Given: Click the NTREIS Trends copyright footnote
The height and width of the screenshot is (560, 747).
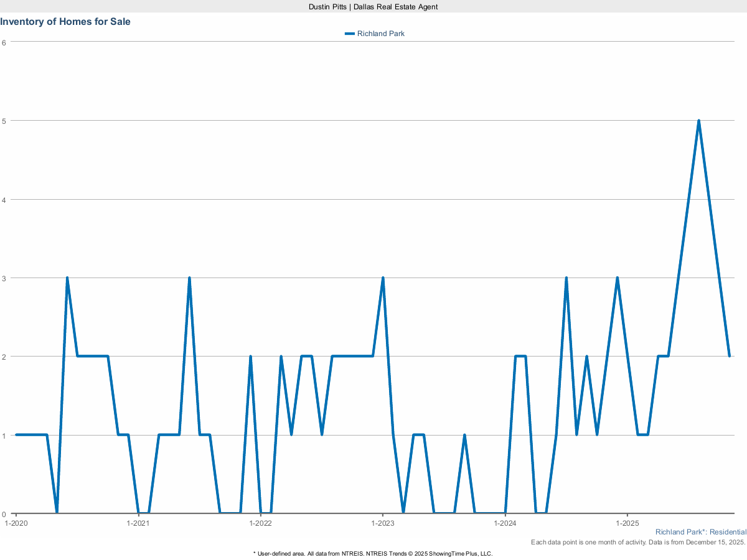Looking at the screenshot, I should coord(373,553).
